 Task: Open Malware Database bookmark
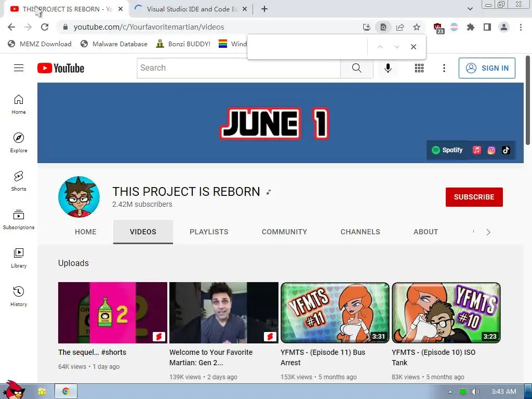(x=114, y=44)
